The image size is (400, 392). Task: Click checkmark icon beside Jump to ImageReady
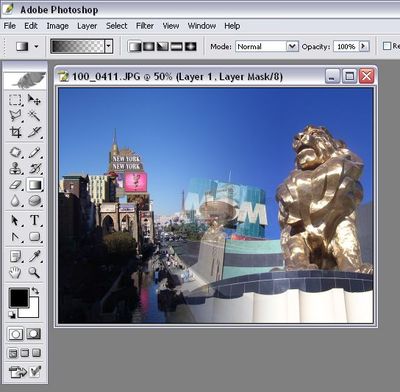pyautogui.click(x=35, y=371)
